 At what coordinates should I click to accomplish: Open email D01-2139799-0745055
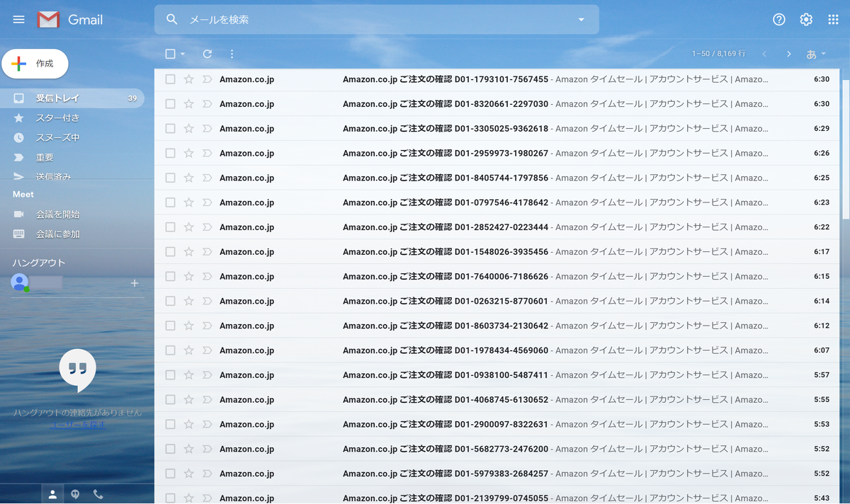click(x=497, y=496)
